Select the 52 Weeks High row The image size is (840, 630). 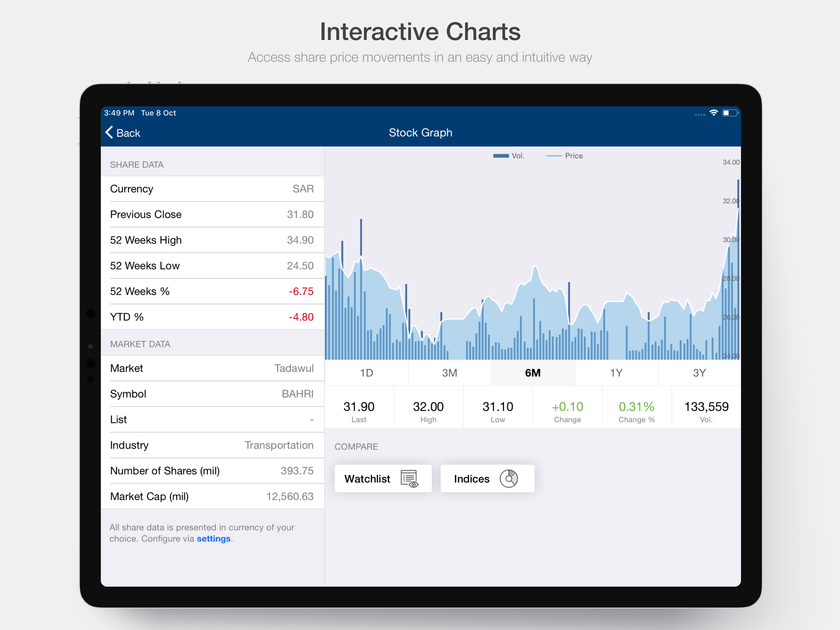click(212, 240)
